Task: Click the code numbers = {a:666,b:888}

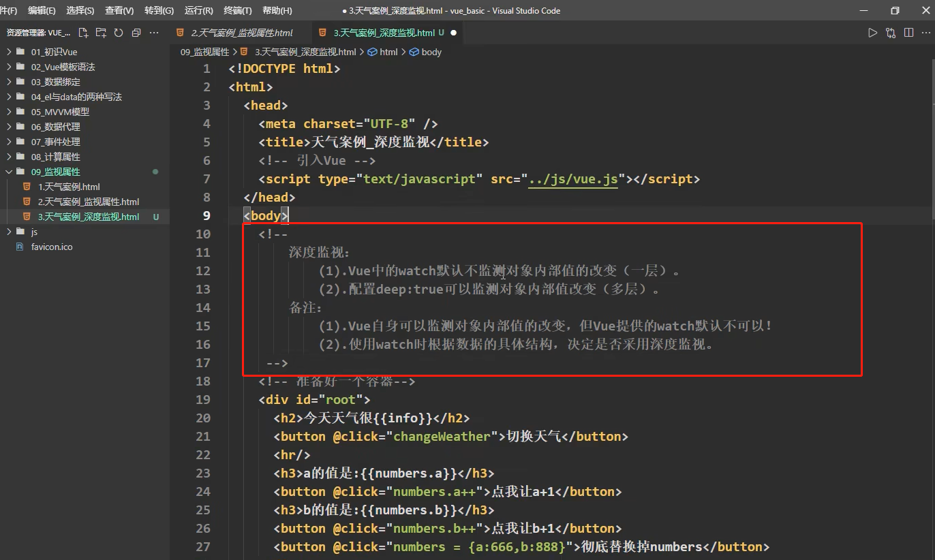Action: pyautogui.click(x=479, y=547)
